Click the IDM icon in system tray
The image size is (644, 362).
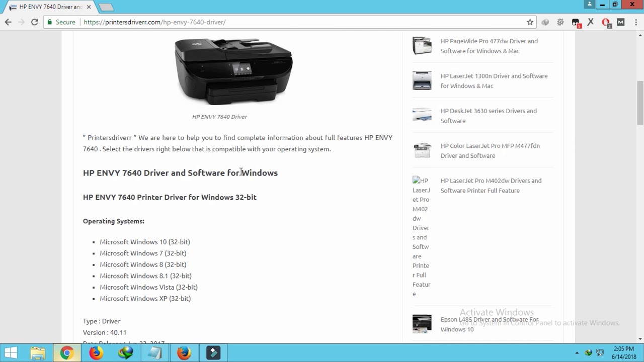tap(588, 353)
